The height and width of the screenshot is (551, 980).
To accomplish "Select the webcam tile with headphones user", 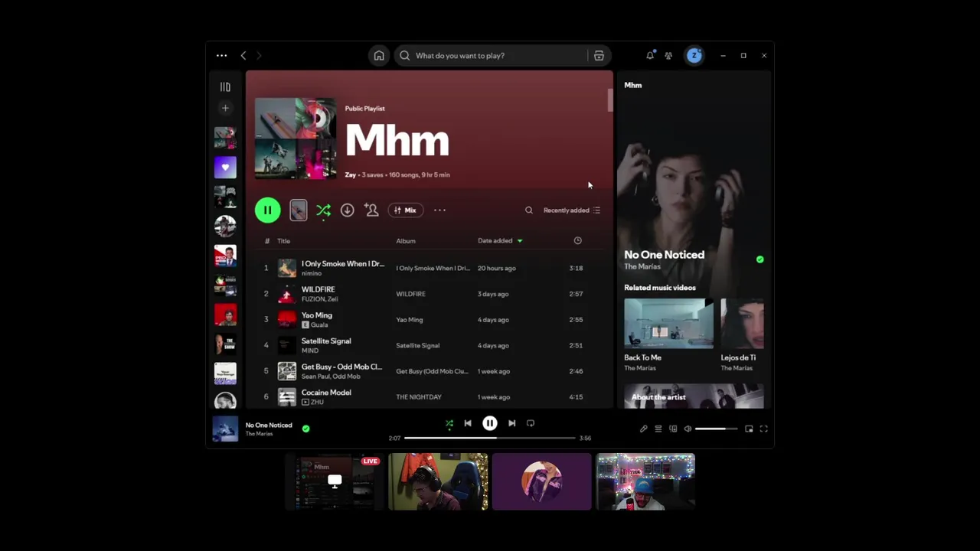I will click(438, 481).
